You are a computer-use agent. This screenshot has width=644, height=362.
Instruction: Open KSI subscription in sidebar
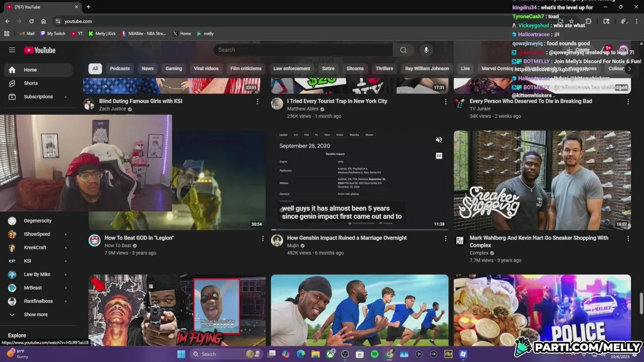(x=38, y=261)
